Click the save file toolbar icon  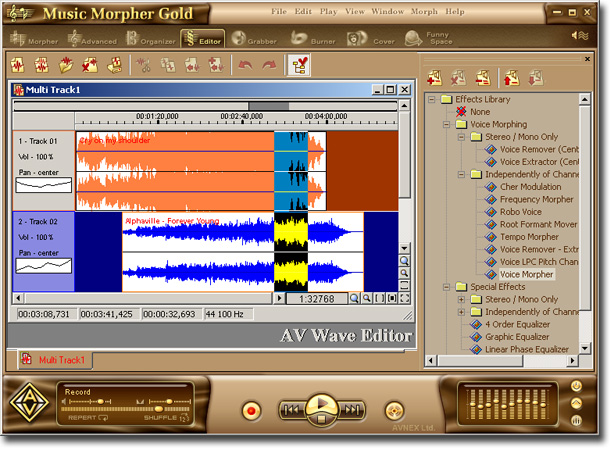[x=114, y=65]
